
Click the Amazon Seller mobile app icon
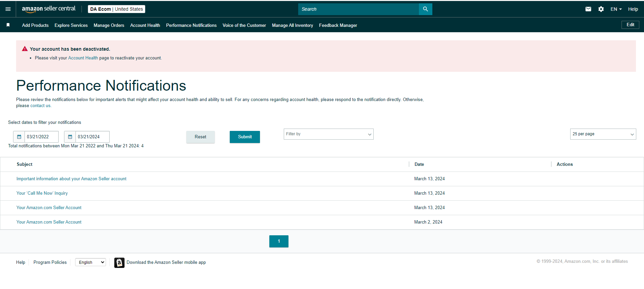coord(119,262)
